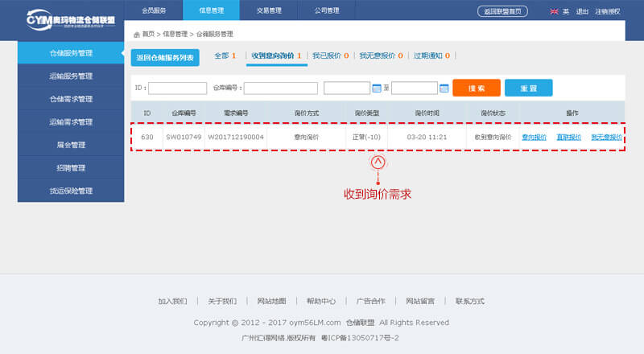Click the orange 搜索 button
Viewport: 644px width, 354px height.
tap(476, 88)
